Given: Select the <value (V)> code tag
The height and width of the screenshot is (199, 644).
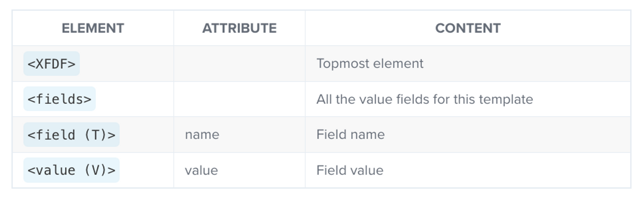Looking at the screenshot, I should click(x=71, y=170).
